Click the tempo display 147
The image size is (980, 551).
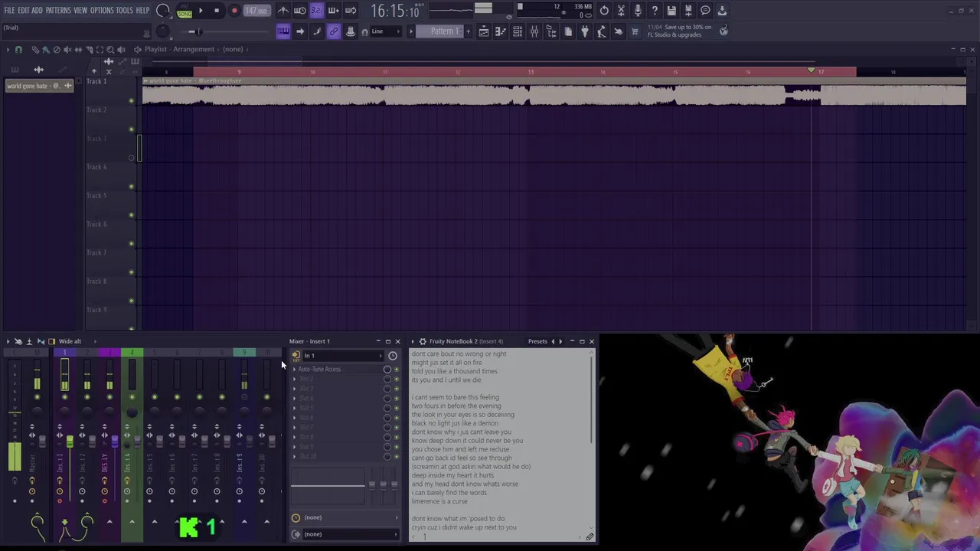point(256,11)
